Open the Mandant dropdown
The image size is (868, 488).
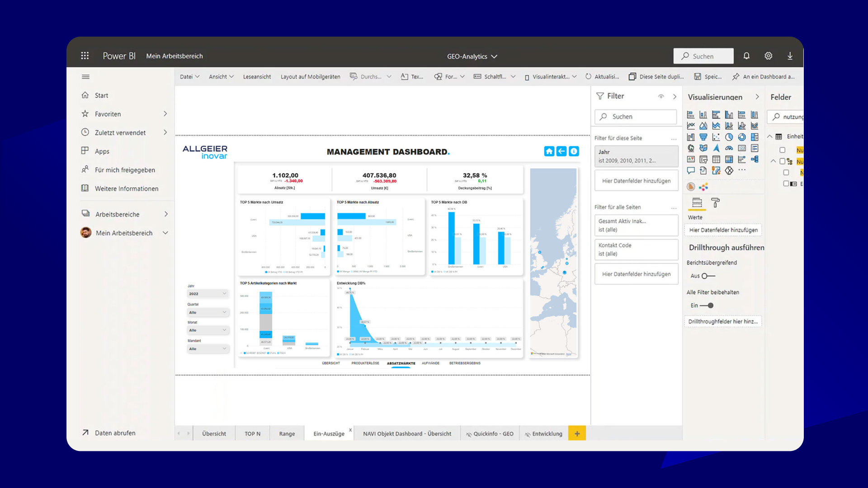point(208,349)
